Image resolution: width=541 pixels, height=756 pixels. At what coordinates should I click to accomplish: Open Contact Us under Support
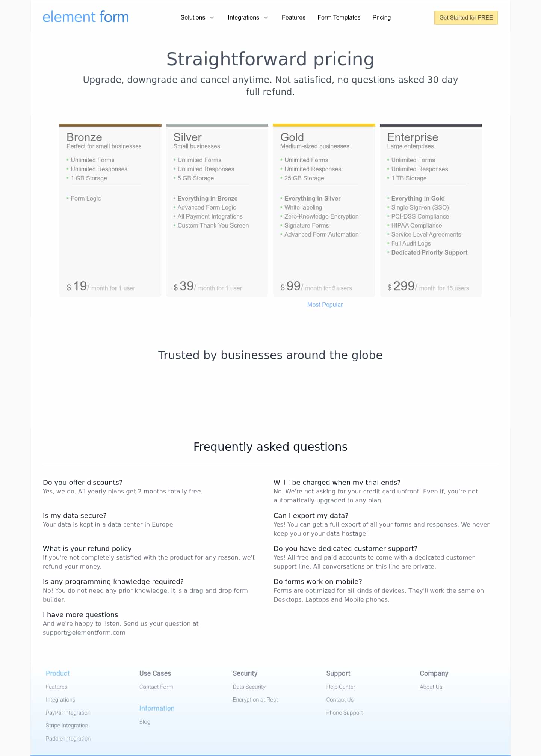(x=340, y=699)
